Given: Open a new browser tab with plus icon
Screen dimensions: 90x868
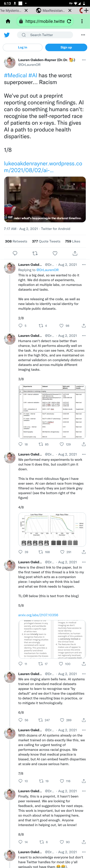Looking at the screenshot, I should [86, 10].
